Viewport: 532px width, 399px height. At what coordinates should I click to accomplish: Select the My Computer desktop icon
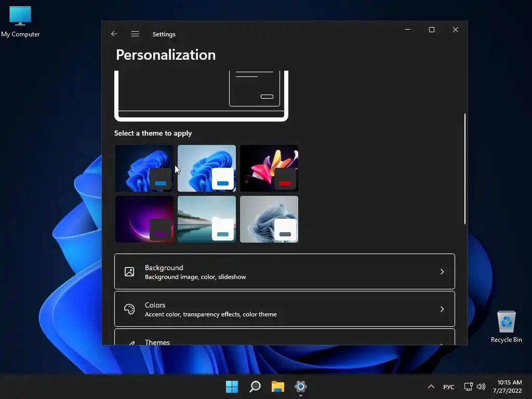pyautogui.click(x=20, y=22)
